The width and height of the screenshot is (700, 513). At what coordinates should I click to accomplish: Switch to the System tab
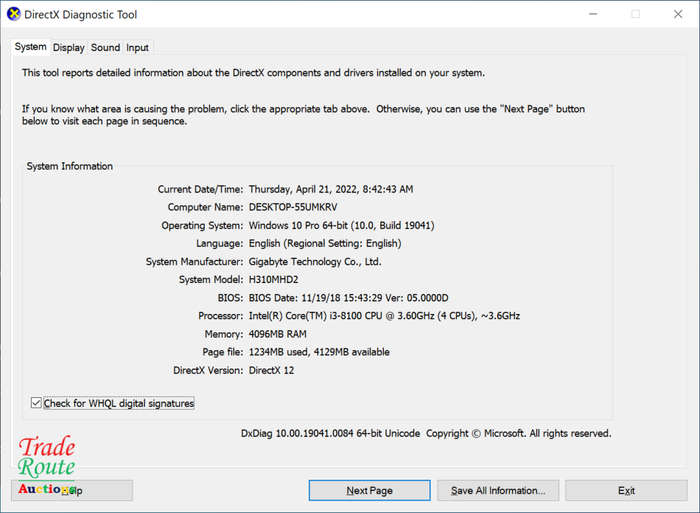[30, 47]
